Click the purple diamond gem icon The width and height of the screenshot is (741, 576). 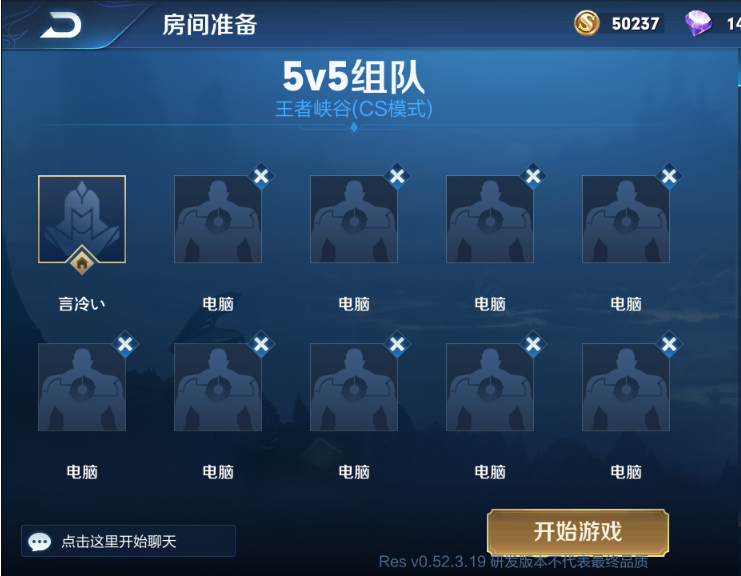click(698, 23)
